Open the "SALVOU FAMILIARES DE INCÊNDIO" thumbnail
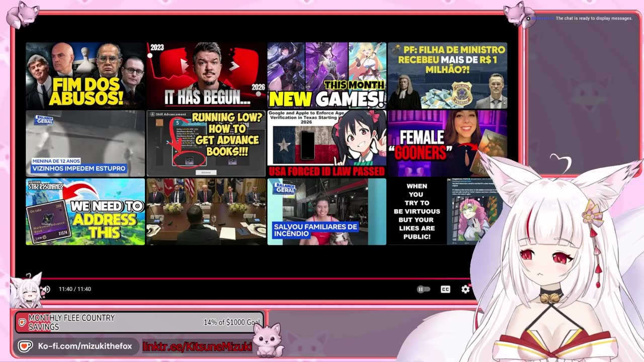The image size is (644, 362). point(327,212)
